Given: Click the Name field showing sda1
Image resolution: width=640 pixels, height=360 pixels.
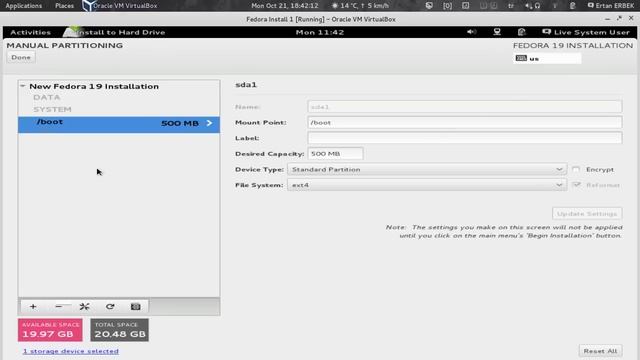Looking at the screenshot, I should [464, 107].
